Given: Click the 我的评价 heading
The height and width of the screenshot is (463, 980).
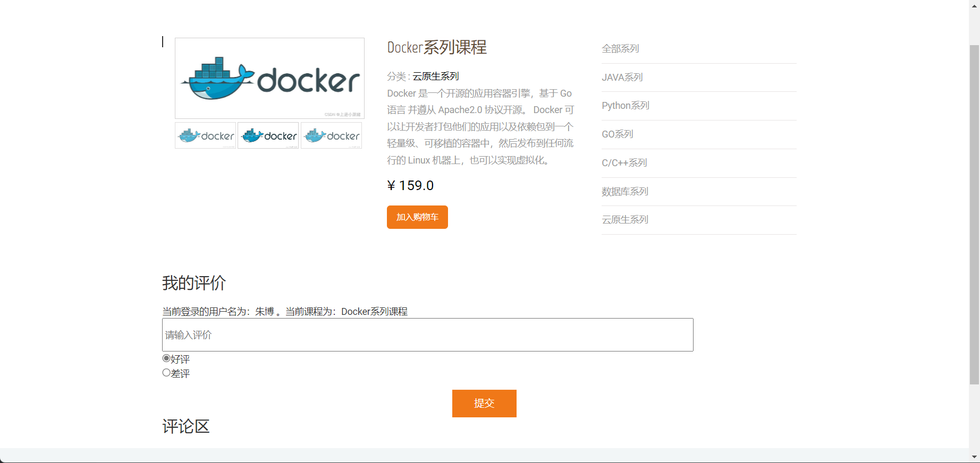Looking at the screenshot, I should point(194,283).
